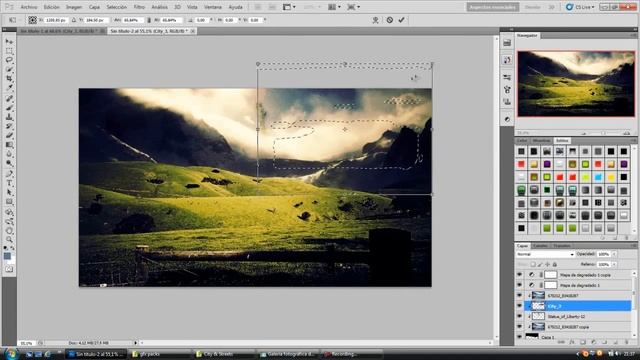The width and height of the screenshot is (640, 360).
Task: Select the Rectangular Marquee tool
Action: pyautogui.click(x=9, y=51)
